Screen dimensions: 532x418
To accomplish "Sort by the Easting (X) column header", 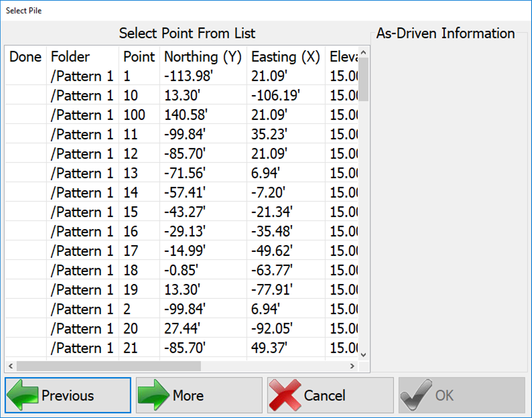I will (x=285, y=57).
